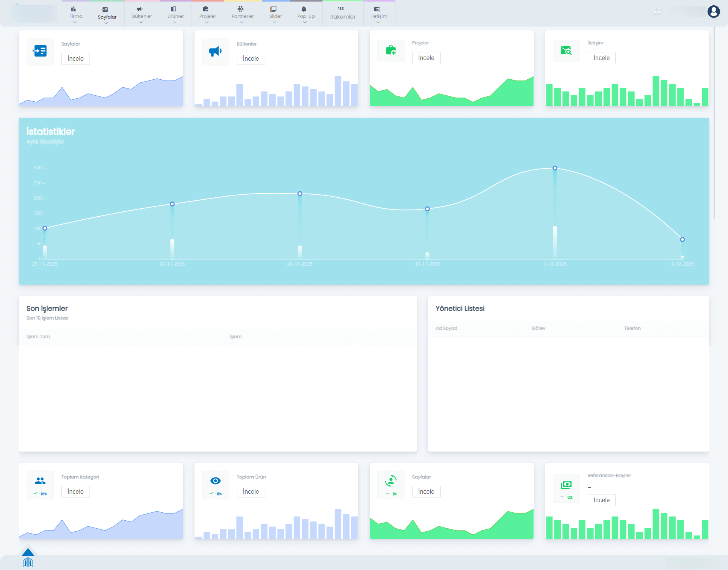Click İncele button under Referanslar-Bayiler
This screenshot has height=570, width=728.
tap(601, 500)
